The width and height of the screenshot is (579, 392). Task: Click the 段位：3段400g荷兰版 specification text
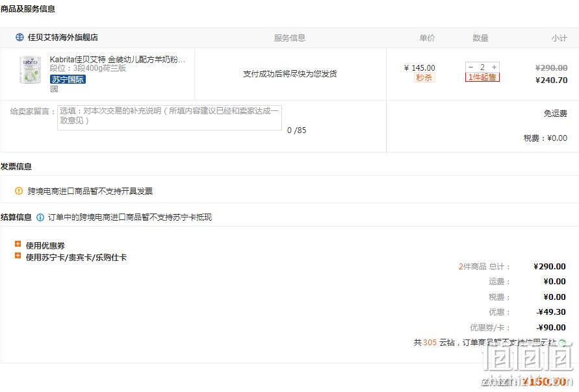88,68
